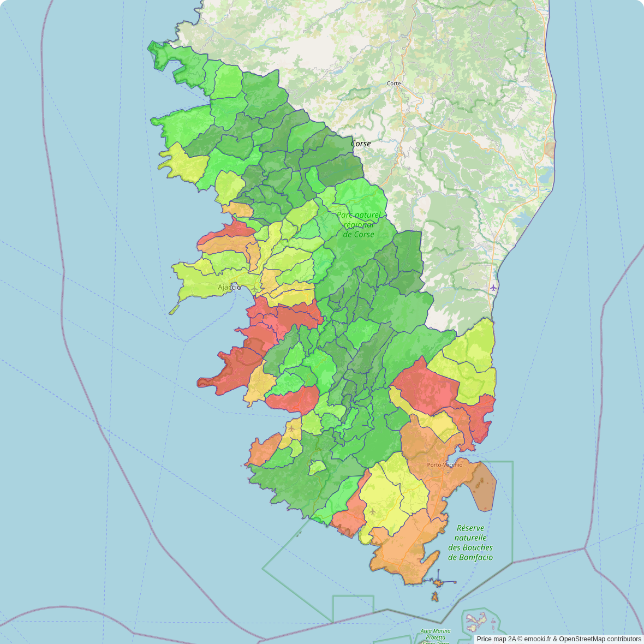Click the Corse region label
The image size is (644, 644).
point(361,144)
